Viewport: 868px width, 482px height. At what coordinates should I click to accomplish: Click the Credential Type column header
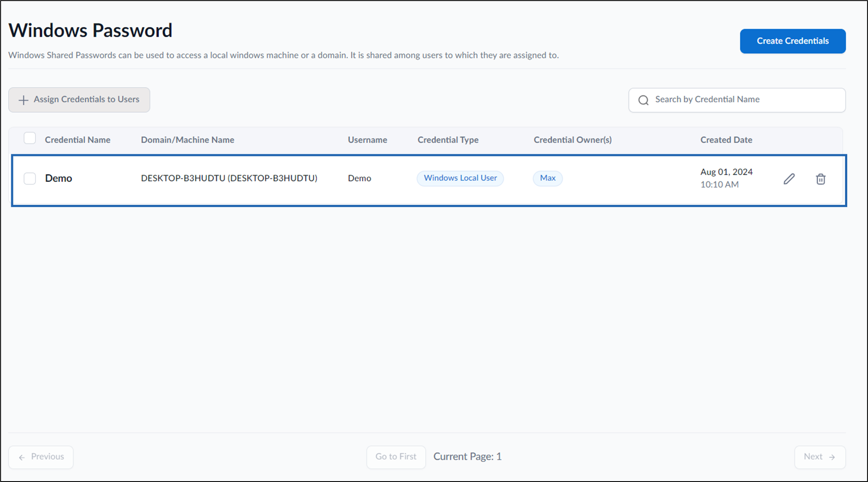pos(448,140)
